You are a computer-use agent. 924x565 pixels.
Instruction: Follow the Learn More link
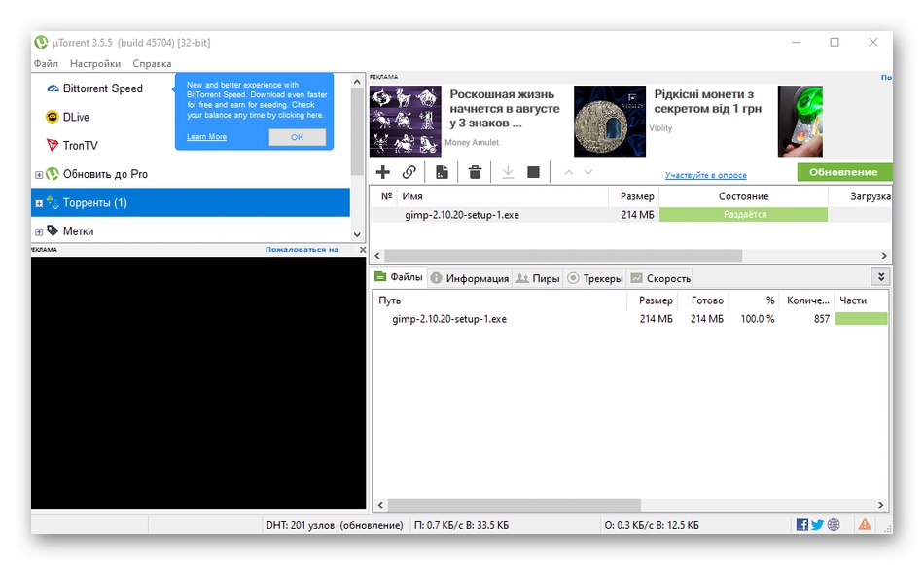[x=206, y=137]
